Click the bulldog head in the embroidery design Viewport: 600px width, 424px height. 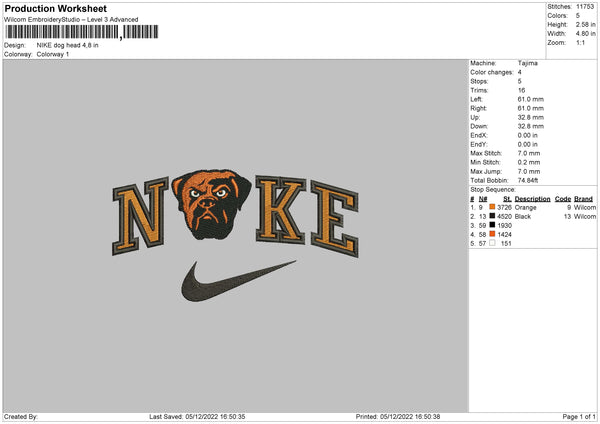tap(211, 204)
